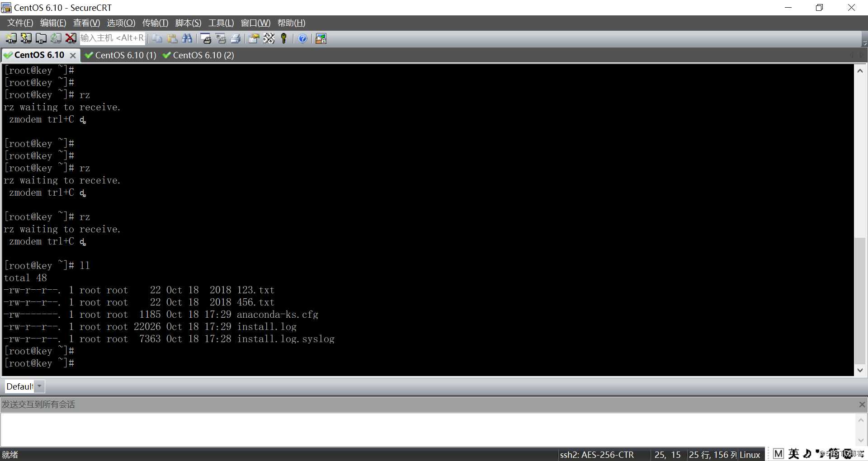Open the 脚本(S) menu
868x461 pixels.
(188, 23)
